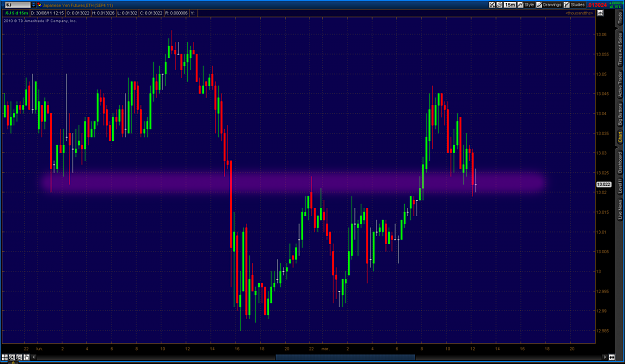Click the horizontal time scrollbar thumb
625x364 pixels.
coord(346,357)
